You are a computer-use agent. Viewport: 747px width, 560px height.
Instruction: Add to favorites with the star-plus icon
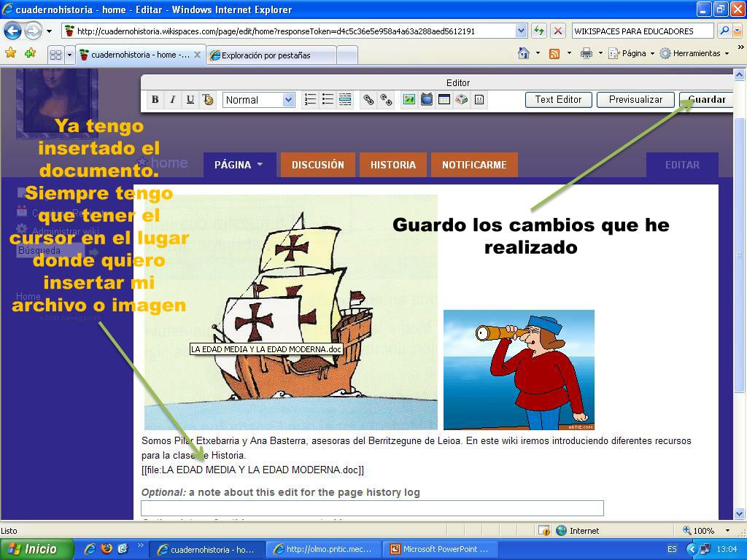[30, 53]
